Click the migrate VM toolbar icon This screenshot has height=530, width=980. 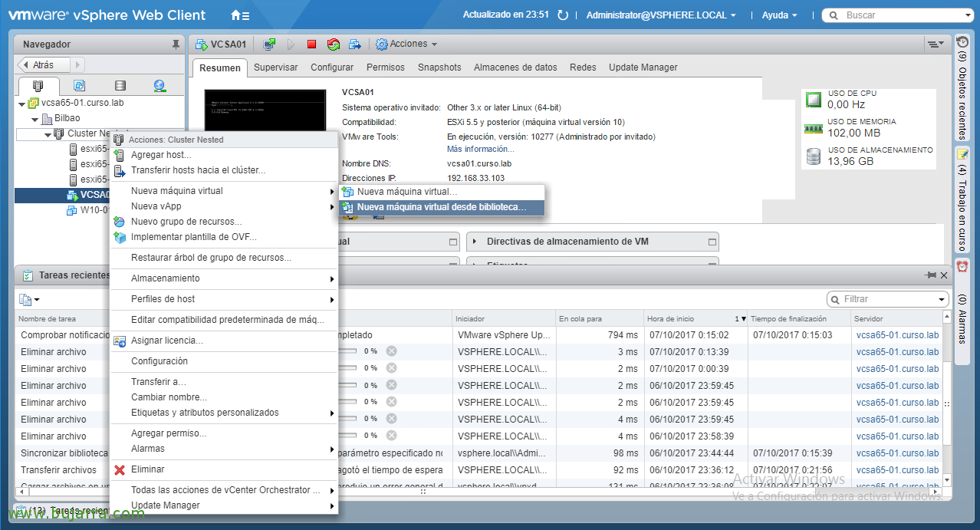point(355,44)
